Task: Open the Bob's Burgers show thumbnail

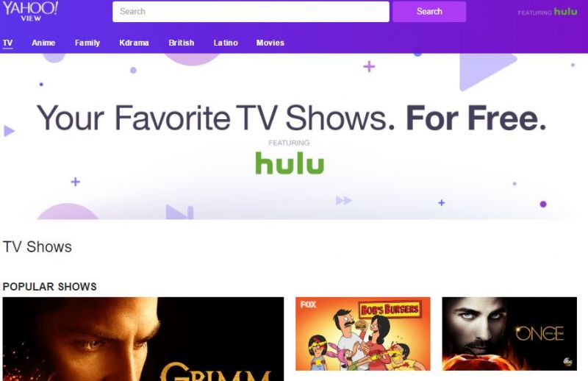Action: point(363,334)
